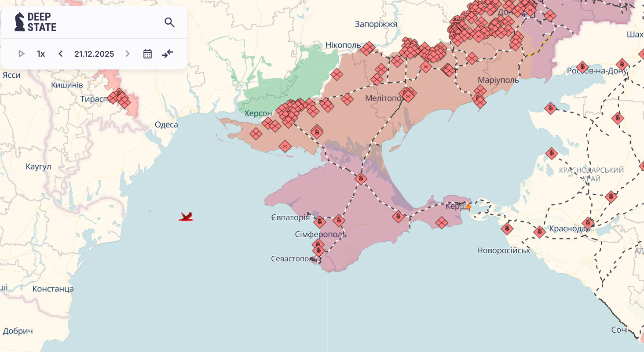Go to the previous date
The width and height of the screenshot is (644, 352).
pyautogui.click(x=61, y=54)
